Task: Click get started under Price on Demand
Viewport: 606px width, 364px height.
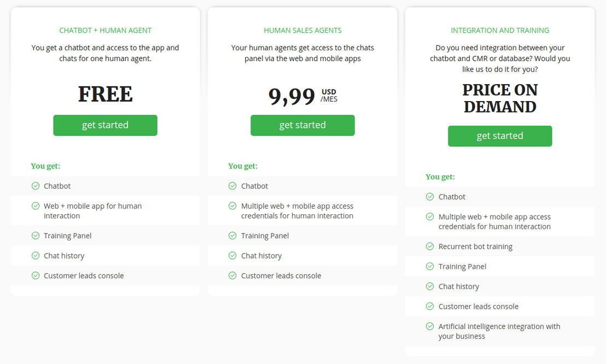Action: [x=500, y=136]
